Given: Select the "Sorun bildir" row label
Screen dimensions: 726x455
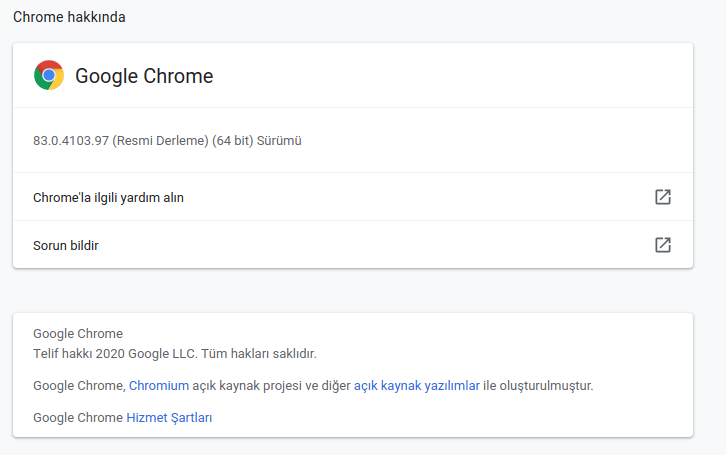Looking at the screenshot, I should (66, 245).
